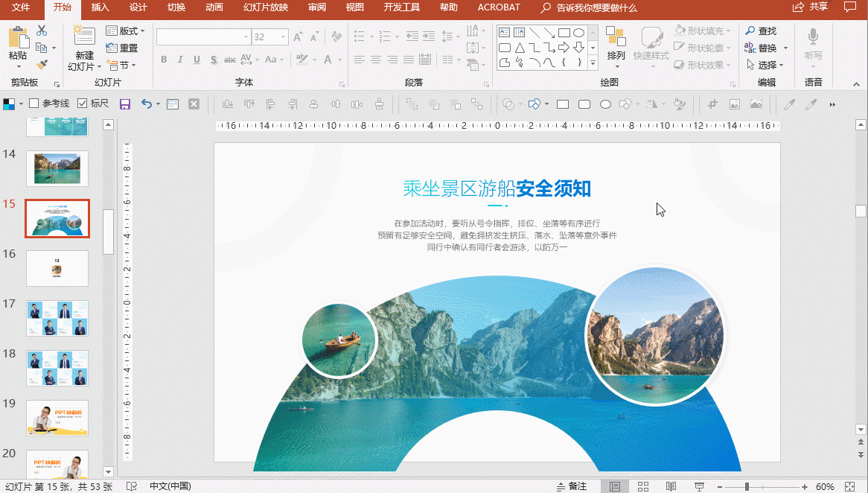Image resolution: width=868 pixels, height=493 pixels.
Task: Toggle justify text alignment
Action: pyautogui.click(x=409, y=60)
